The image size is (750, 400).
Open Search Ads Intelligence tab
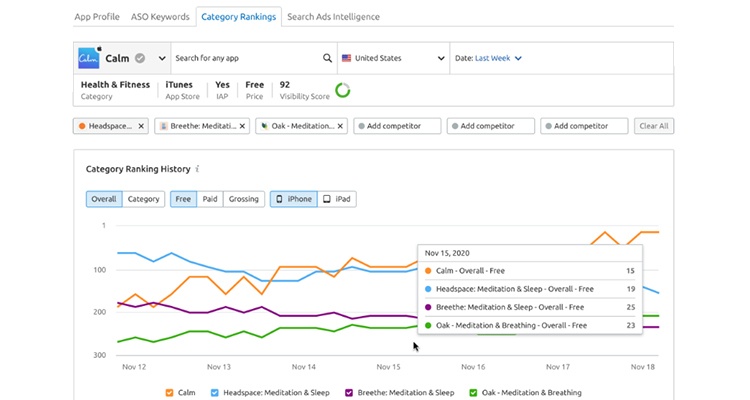point(333,17)
